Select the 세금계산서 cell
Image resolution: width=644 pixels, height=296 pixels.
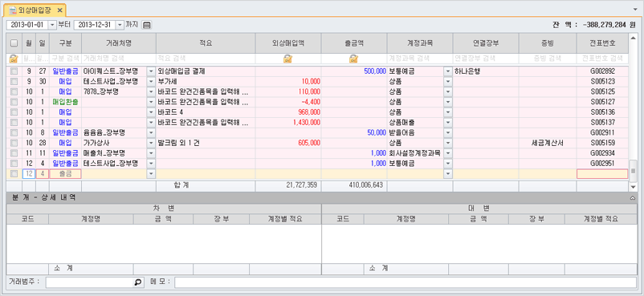[548, 143]
